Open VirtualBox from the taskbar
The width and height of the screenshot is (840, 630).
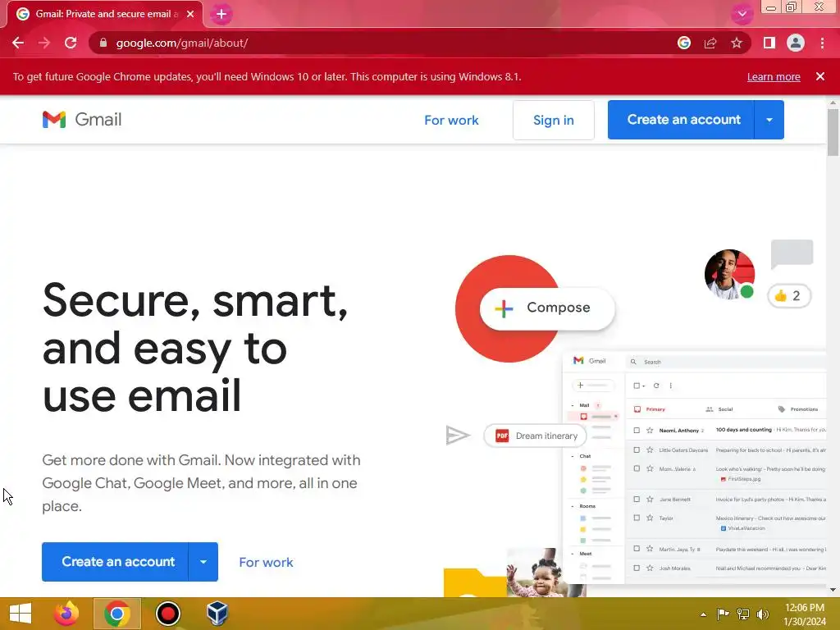coord(217,614)
